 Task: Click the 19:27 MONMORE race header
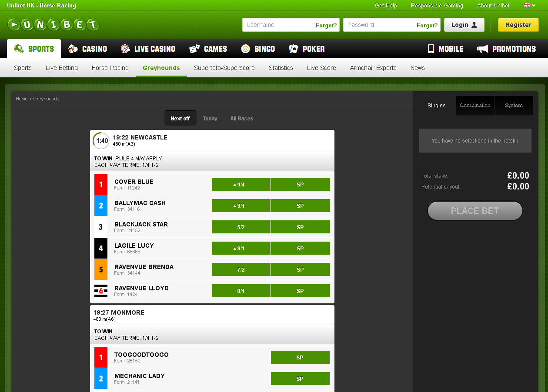coord(212,315)
